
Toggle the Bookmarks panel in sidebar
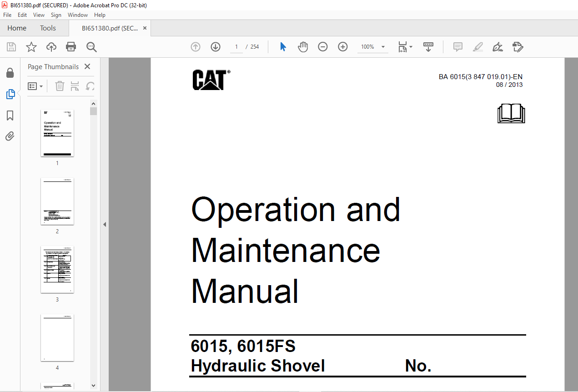pos(10,116)
